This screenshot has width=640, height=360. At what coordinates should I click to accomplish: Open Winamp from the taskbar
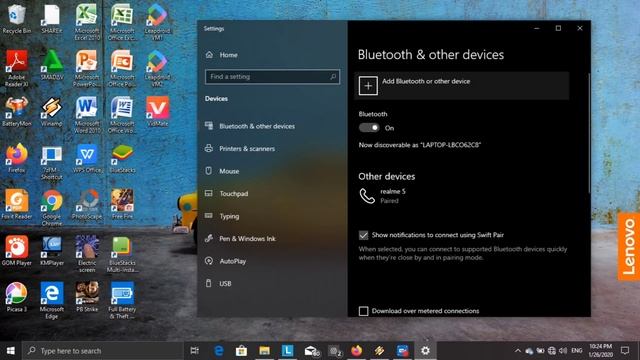380,351
